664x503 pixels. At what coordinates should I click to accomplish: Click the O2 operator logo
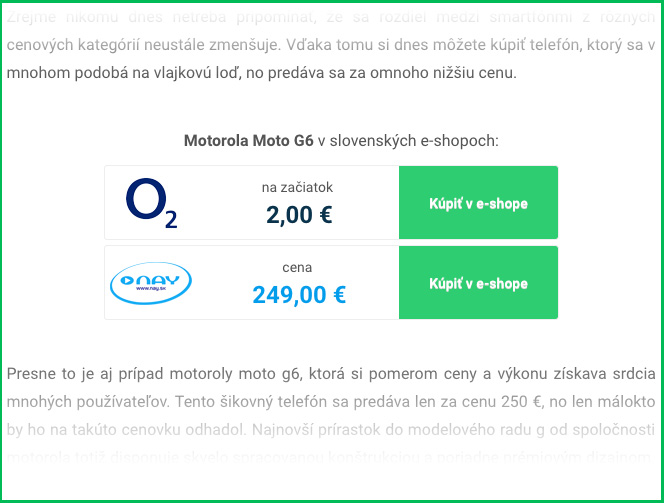[x=152, y=203]
